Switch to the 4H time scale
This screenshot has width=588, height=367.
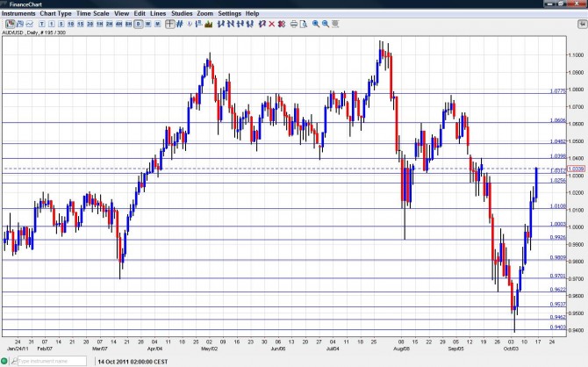tap(118, 24)
